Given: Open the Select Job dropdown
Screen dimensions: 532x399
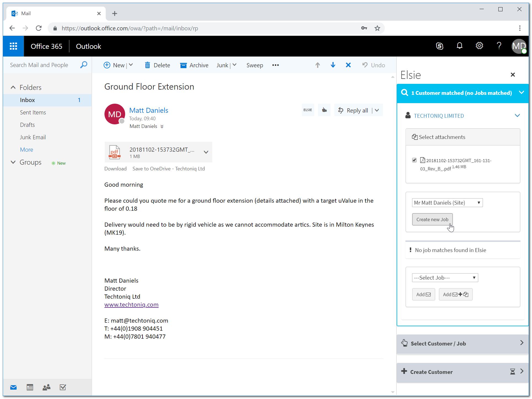Looking at the screenshot, I should 445,278.
